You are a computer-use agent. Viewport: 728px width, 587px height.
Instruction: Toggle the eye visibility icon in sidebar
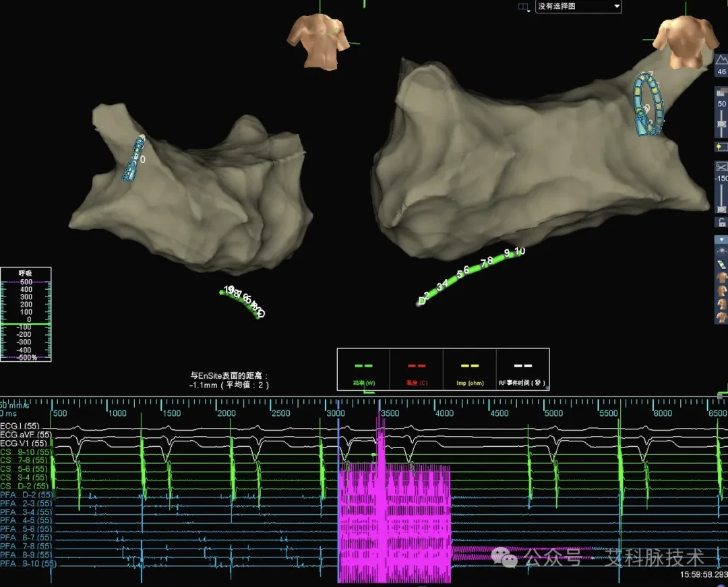coord(721,251)
